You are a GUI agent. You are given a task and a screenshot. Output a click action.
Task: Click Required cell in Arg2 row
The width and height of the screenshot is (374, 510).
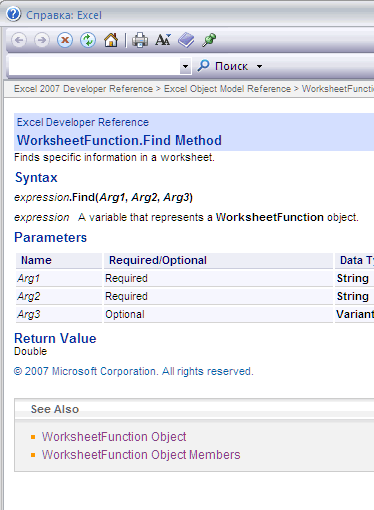tap(218, 296)
